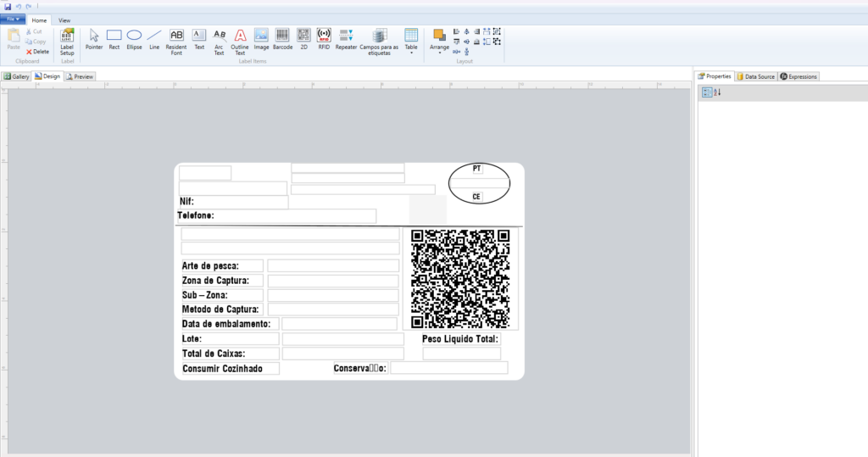Select the empty field beside Lote
The width and height of the screenshot is (868, 457).
(343, 338)
